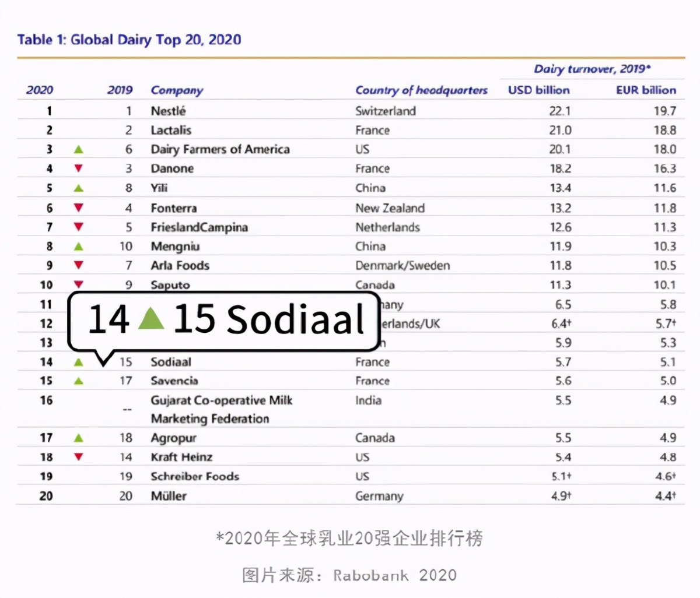The image size is (700, 598).
Task: Click Nestlé's USD value '22.1'
Action: pyautogui.click(x=560, y=111)
